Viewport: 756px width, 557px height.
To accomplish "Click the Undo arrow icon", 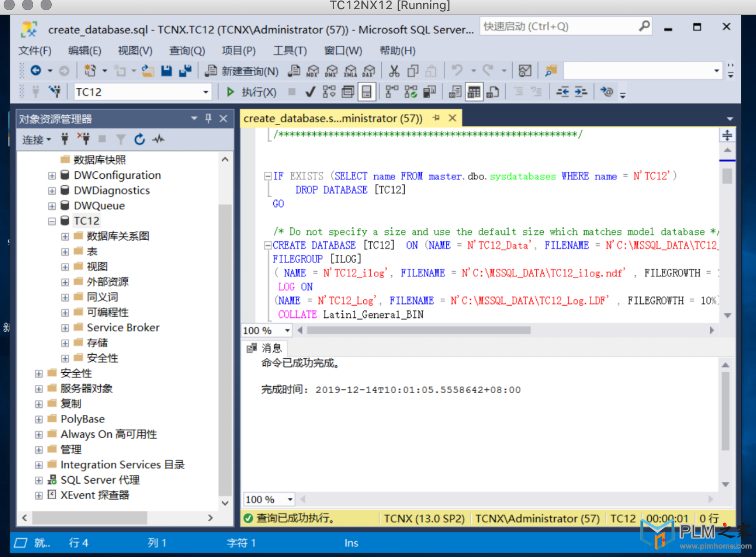I will pyautogui.click(x=457, y=71).
